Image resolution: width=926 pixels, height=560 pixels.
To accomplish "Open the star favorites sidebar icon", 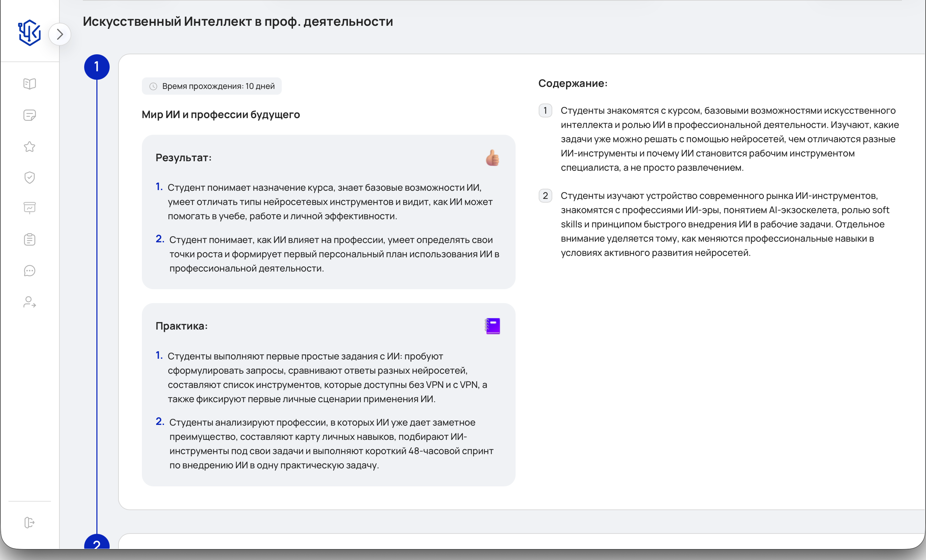I will click(29, 146).
